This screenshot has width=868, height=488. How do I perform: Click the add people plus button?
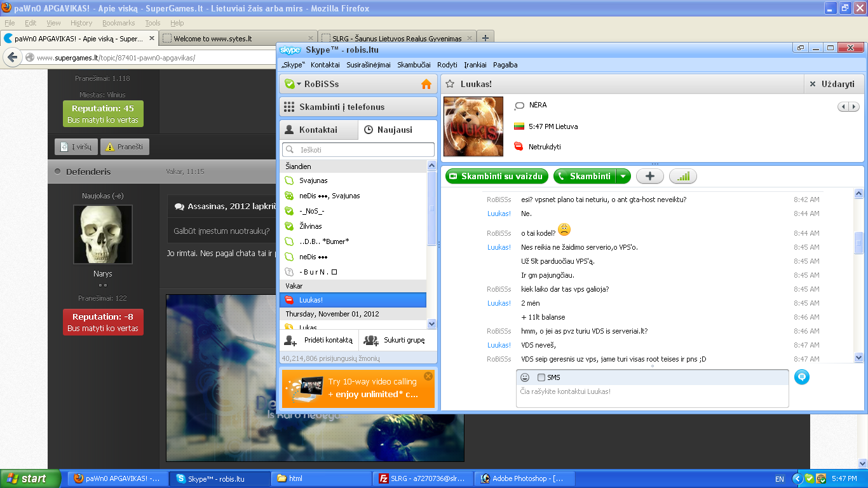click(649, 177)
